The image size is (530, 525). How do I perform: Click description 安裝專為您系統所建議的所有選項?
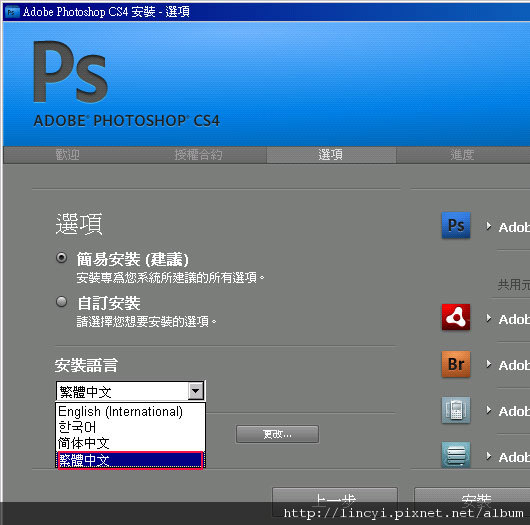[170, 278]
